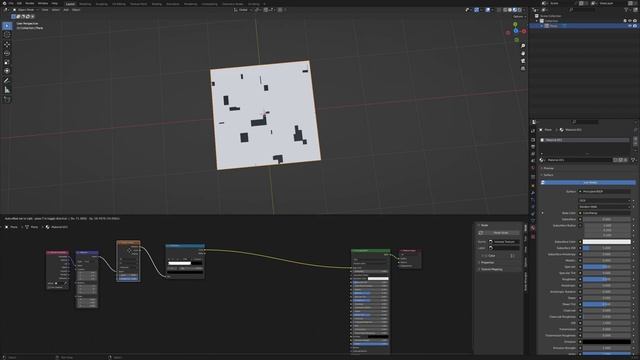The image size is (640, 360).
Task: Switch to the Modeling workspace tab
Action: pyautogui.click(x=85, y=4)
